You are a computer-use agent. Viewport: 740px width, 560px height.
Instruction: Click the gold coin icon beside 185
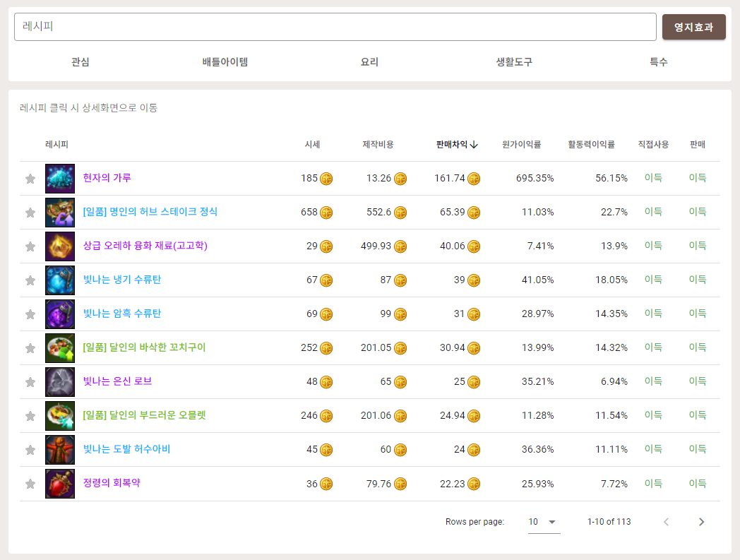(326, 178)
